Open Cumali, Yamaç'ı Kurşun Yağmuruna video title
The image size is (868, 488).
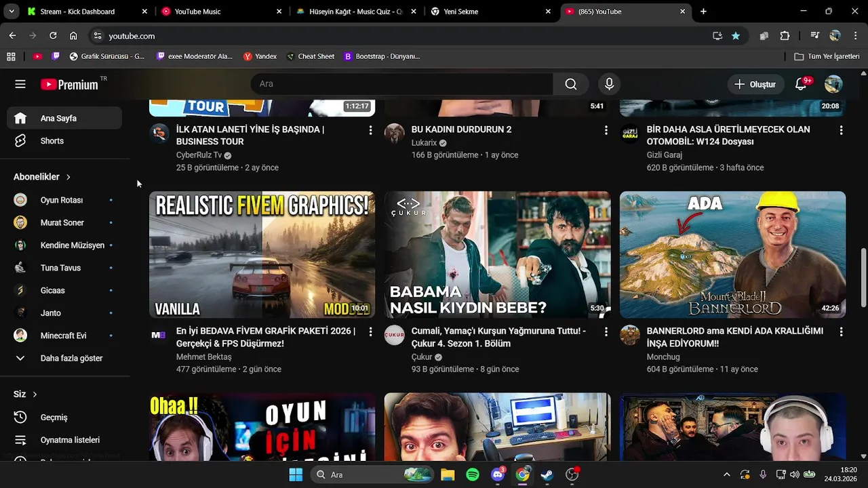[x=498, y=338]
